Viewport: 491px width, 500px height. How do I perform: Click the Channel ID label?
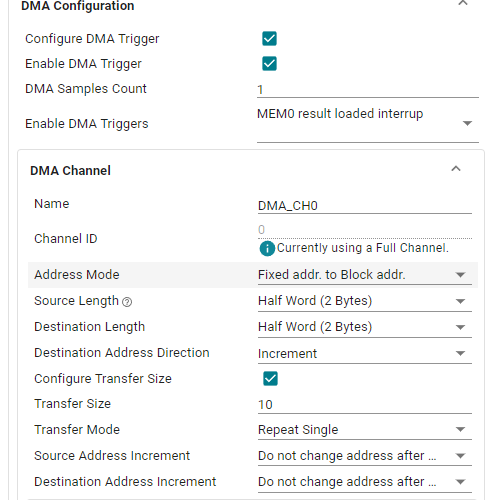pyautogui.click(x=66, y=239)
